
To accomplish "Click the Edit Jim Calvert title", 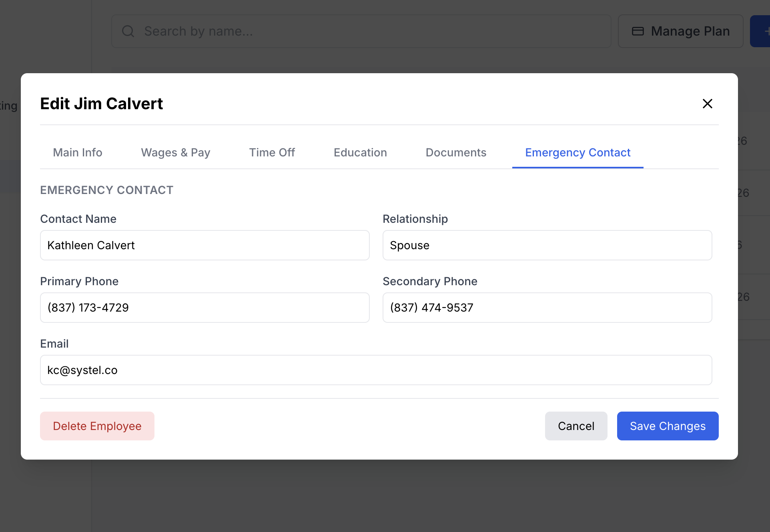I will pyautogui.click(x=102, y=104).
